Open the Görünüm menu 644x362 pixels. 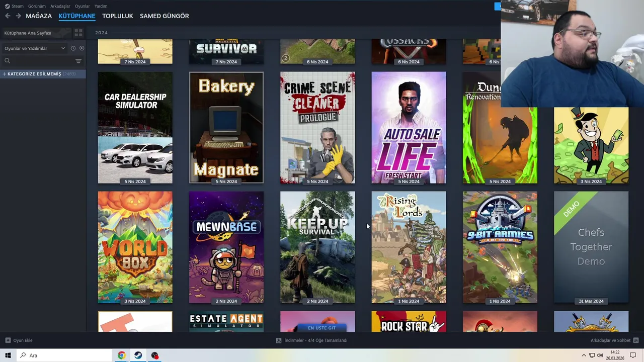[37, 6]
